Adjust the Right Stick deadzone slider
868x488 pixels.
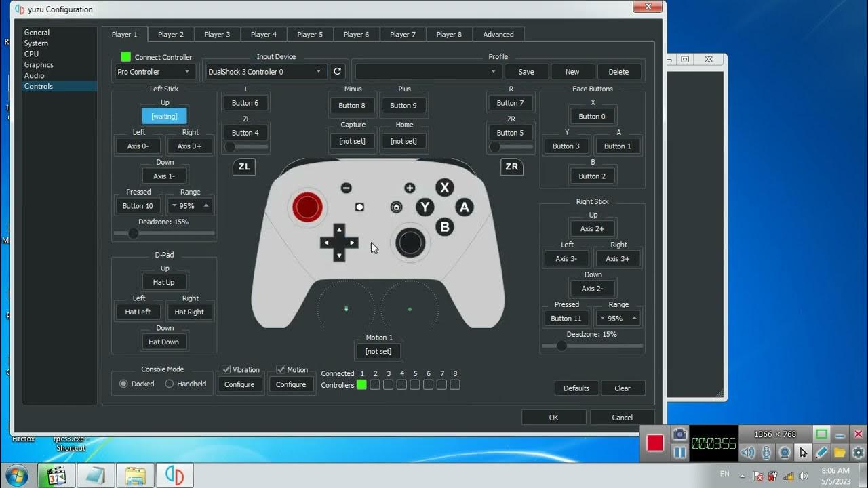tap(593, 346)
